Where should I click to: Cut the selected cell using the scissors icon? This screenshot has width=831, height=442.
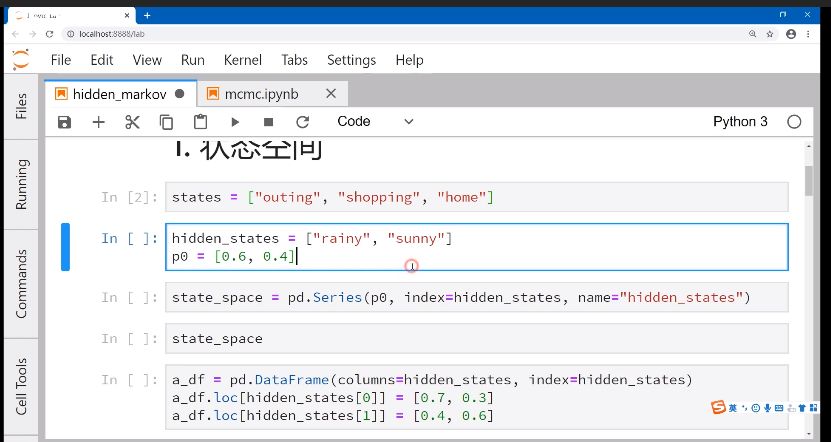point(132,122)
